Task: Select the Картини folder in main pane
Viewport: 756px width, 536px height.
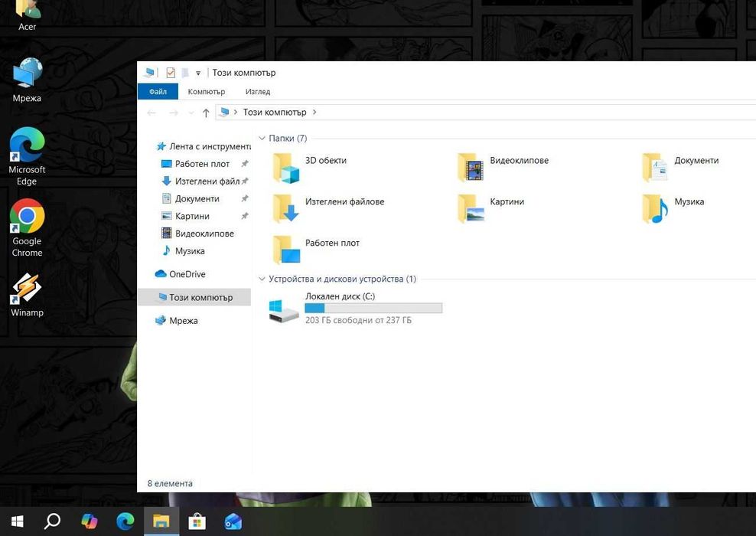Action: [x=490, y=209]
